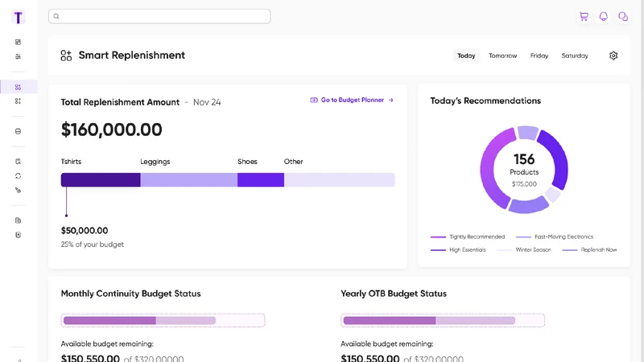Click the Replenish Now legend item
Screen dimensions: 644x362
[x=589, y=249]
